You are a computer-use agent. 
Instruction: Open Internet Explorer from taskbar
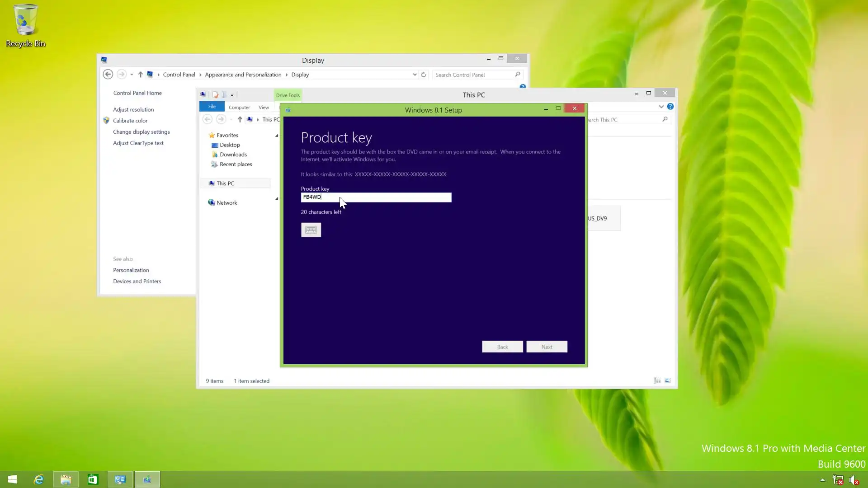[39, 479]
